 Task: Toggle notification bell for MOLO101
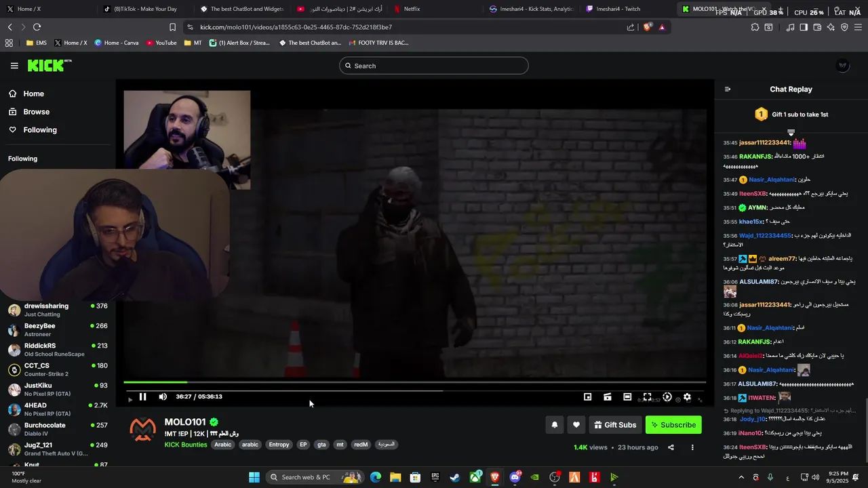click(x=554, y=425)
